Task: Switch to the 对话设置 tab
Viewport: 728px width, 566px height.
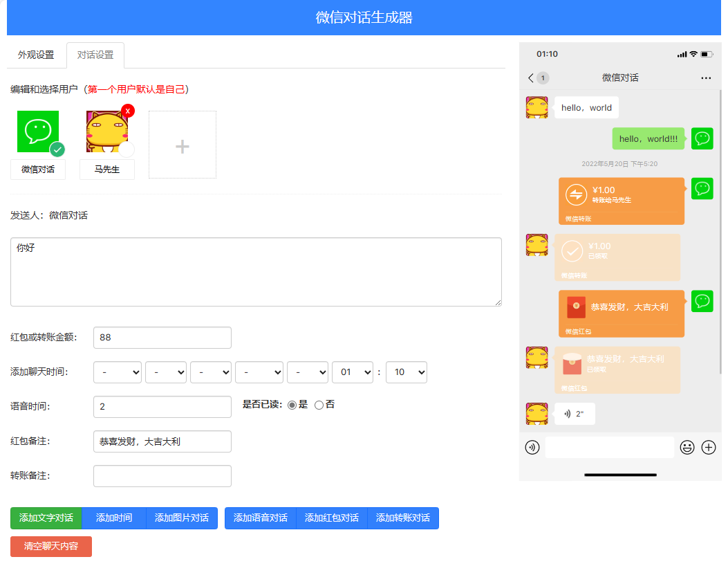Action: point(95,55)
